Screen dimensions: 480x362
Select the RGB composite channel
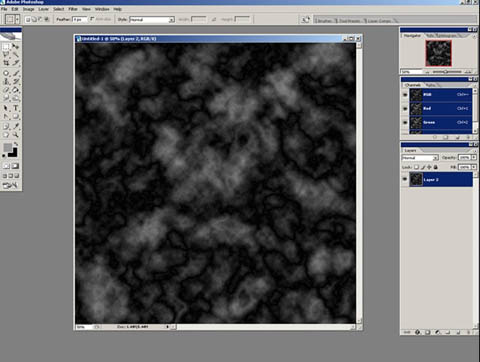(x=440, y=95)
